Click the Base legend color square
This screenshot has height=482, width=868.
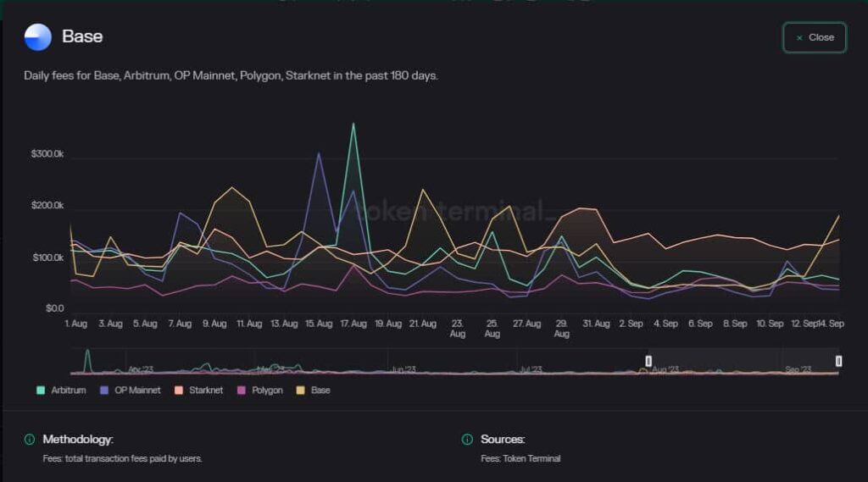(x=301, y=391)
